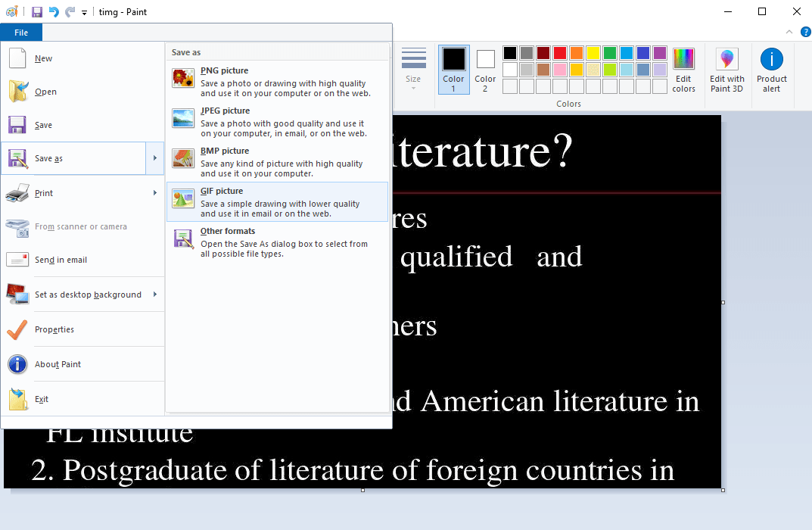Click the Product alert icon
The height and width of the screenshot is (530, 812).
771,59
